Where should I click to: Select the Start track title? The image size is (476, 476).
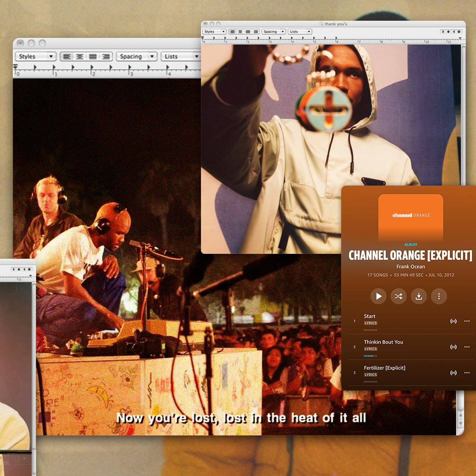tap(369, 316)
